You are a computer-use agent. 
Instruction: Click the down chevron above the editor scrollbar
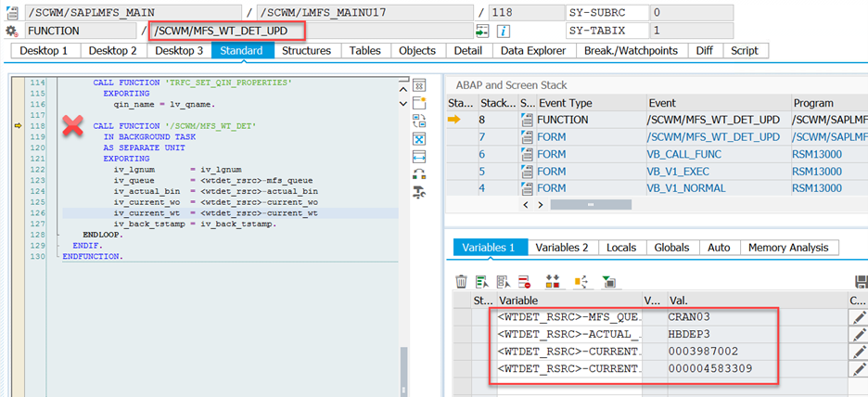tap(403, 103)
